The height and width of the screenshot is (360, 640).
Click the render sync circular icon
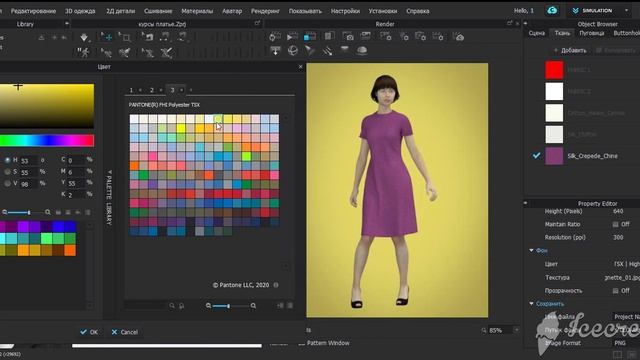(x=275, y=37)
